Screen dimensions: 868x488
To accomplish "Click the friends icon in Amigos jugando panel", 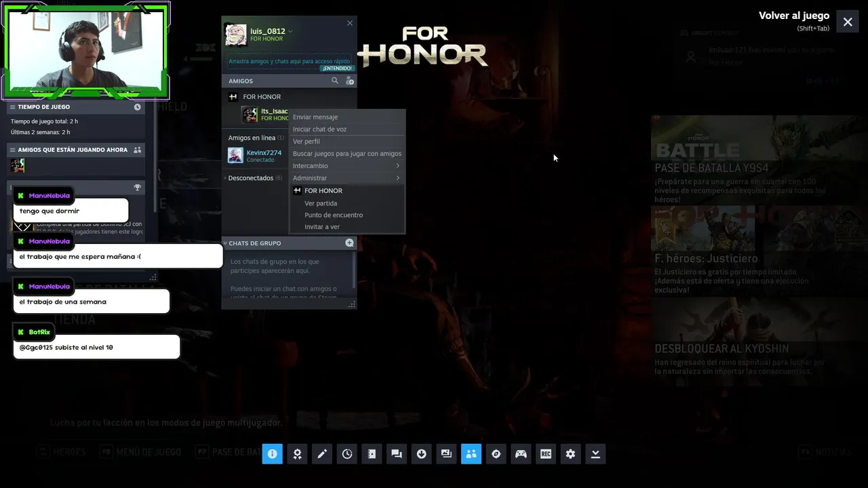I will [x=138, y=150].
